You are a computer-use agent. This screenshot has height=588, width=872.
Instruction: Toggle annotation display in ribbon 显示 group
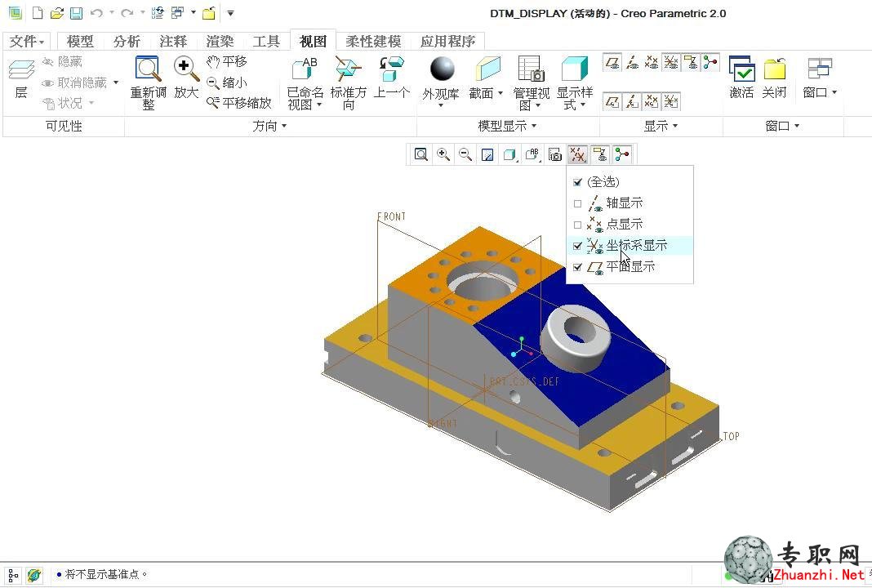coord(691,62)
